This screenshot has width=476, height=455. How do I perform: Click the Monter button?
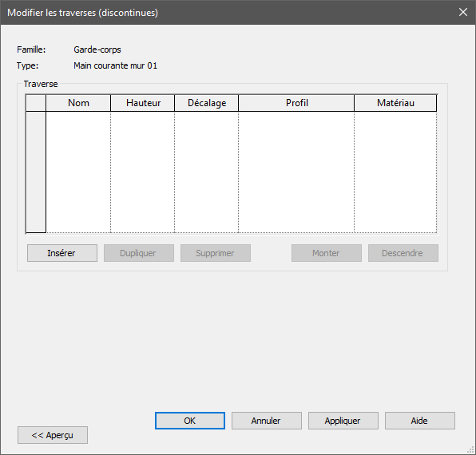[x=327, y=253]
